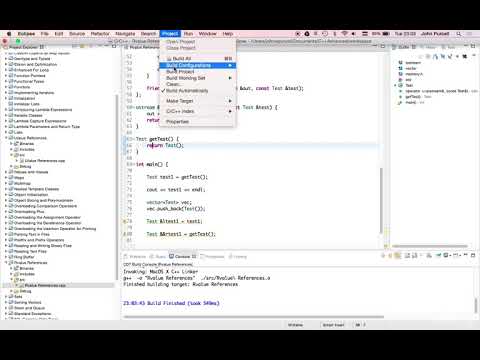Expand Function Pointers project
Screen dimensions: 480x360
point(6,75)
